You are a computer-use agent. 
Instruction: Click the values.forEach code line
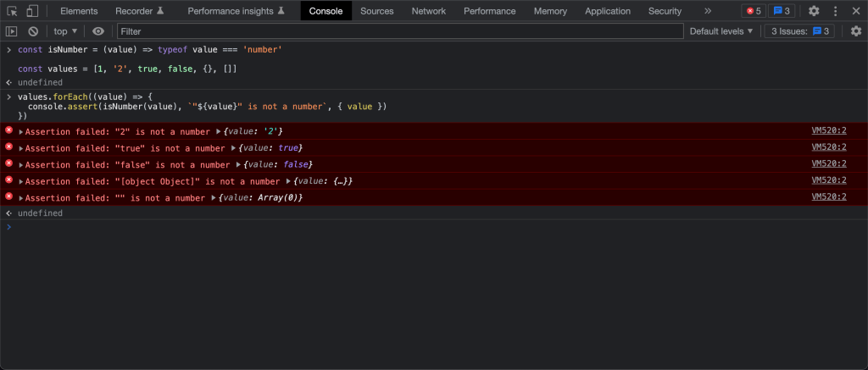tap(86, 97)
